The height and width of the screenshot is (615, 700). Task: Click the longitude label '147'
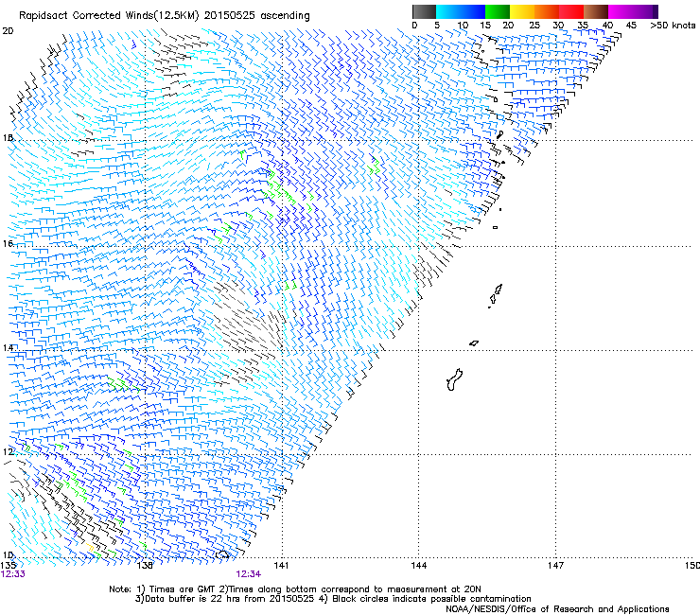(x=555, y=566)
